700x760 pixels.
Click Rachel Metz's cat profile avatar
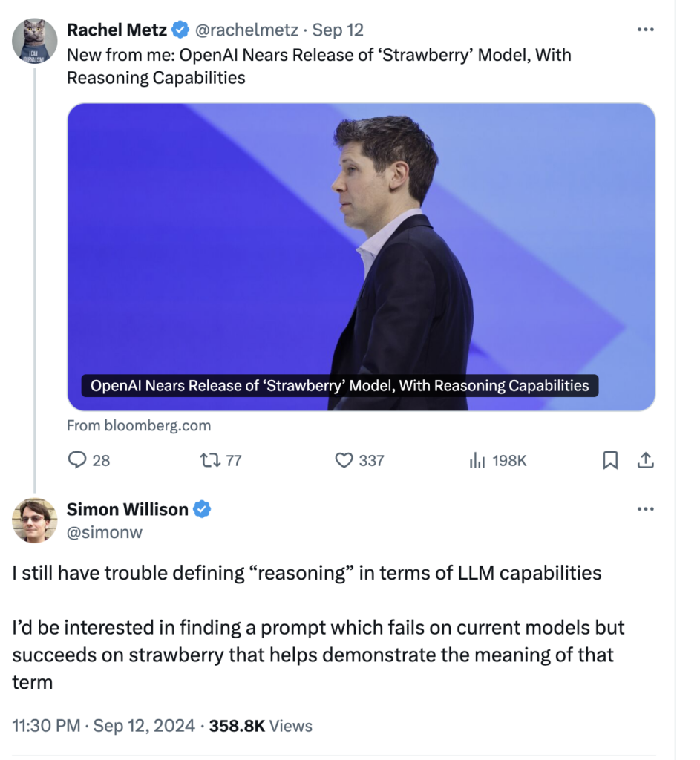(35, 41)
